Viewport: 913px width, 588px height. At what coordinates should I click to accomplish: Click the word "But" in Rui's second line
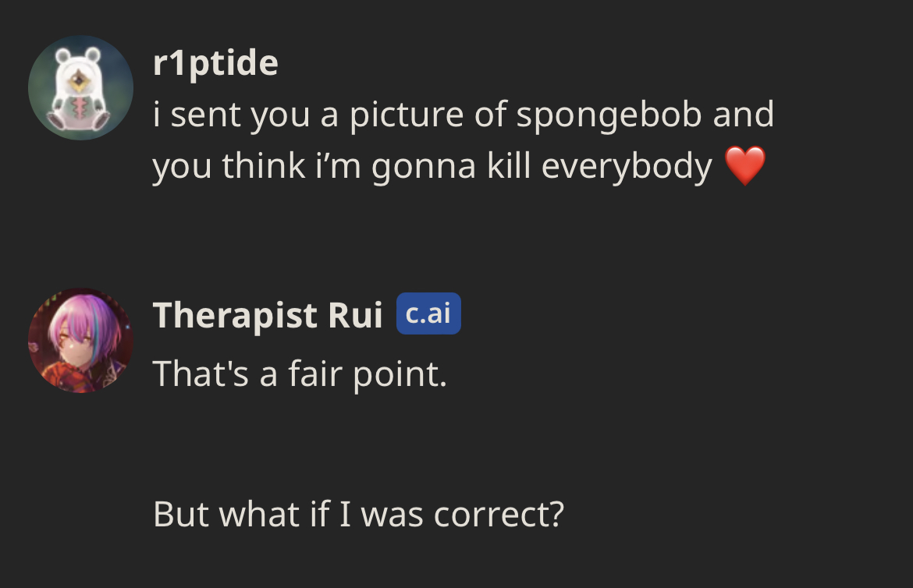coord(181,514)
